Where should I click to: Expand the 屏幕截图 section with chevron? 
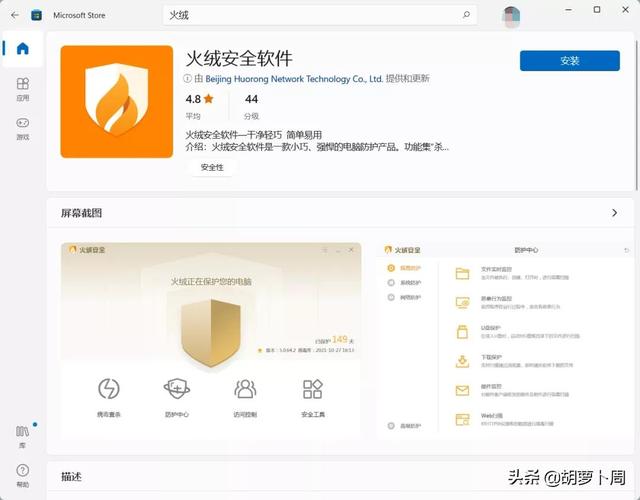pos(614,213)
